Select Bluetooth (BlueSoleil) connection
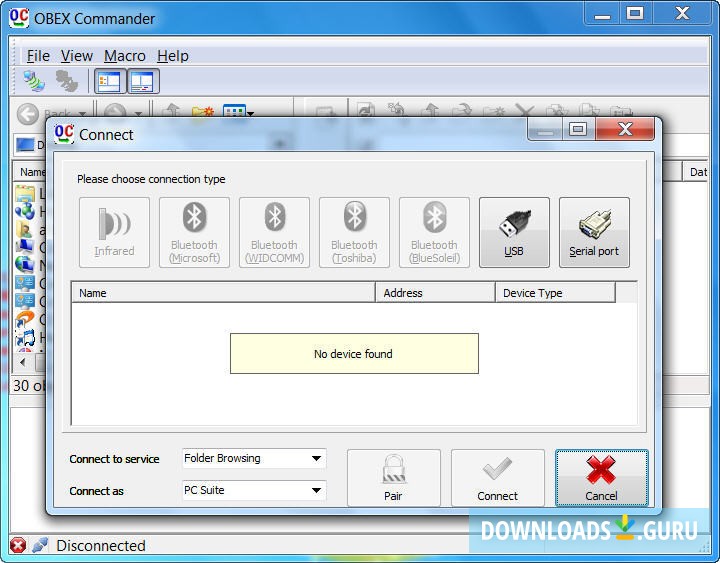 click(434, 232)
